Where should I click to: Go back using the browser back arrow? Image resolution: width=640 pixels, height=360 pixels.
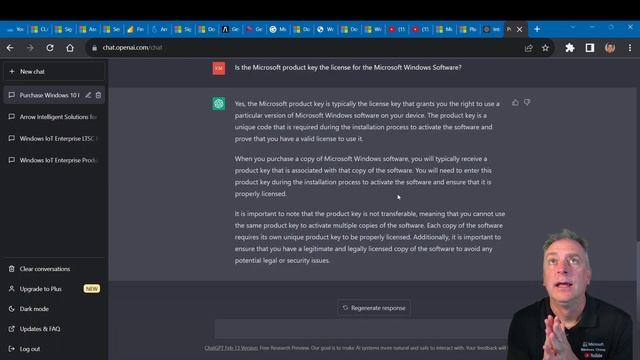[10, 48]
